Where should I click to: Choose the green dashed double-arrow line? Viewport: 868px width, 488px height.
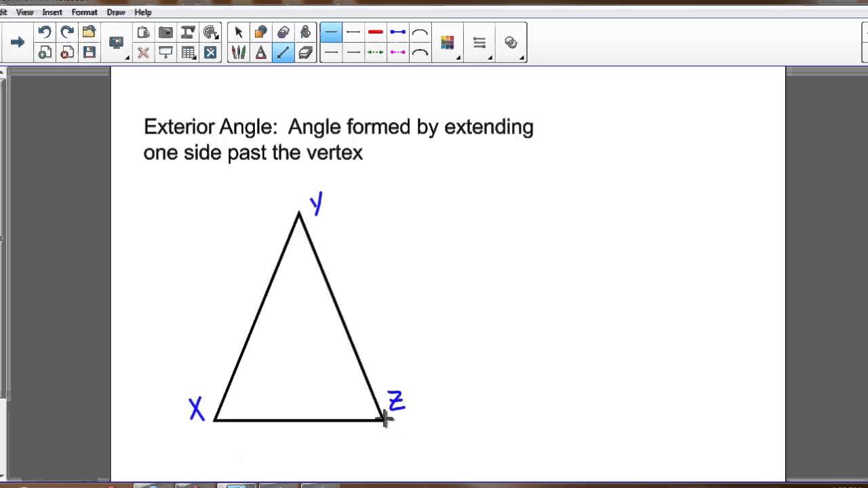click(376, 52)
